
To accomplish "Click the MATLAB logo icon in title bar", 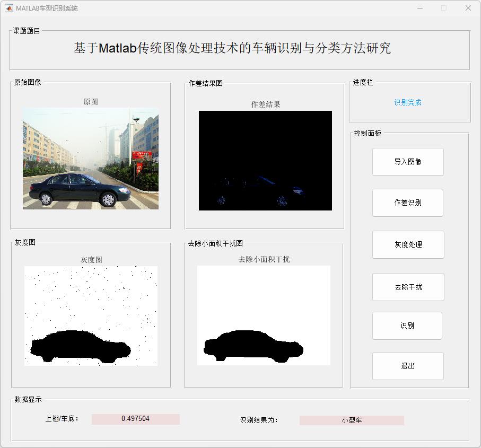I will [x=9, y=8].
